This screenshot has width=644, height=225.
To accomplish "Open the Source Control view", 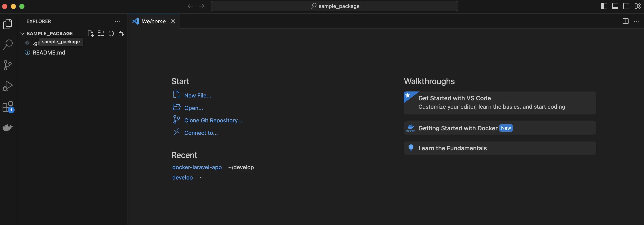I will coord(8,65).
